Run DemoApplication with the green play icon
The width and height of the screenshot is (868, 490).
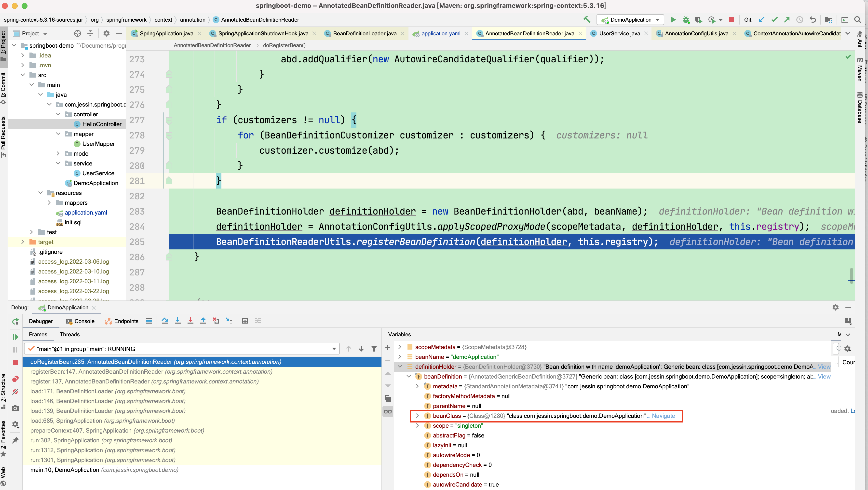point(673,20)
